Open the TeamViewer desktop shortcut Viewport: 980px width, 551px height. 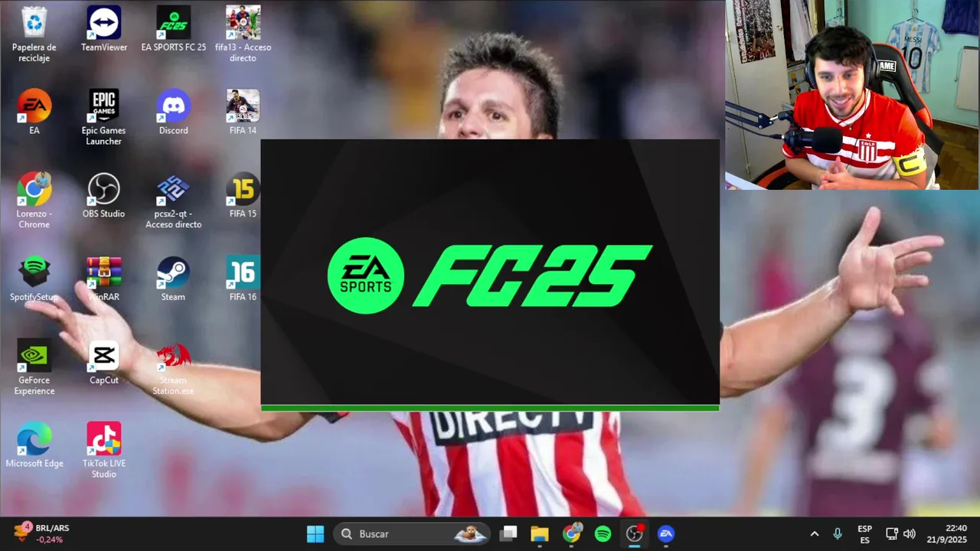click(x=104, y=29)
